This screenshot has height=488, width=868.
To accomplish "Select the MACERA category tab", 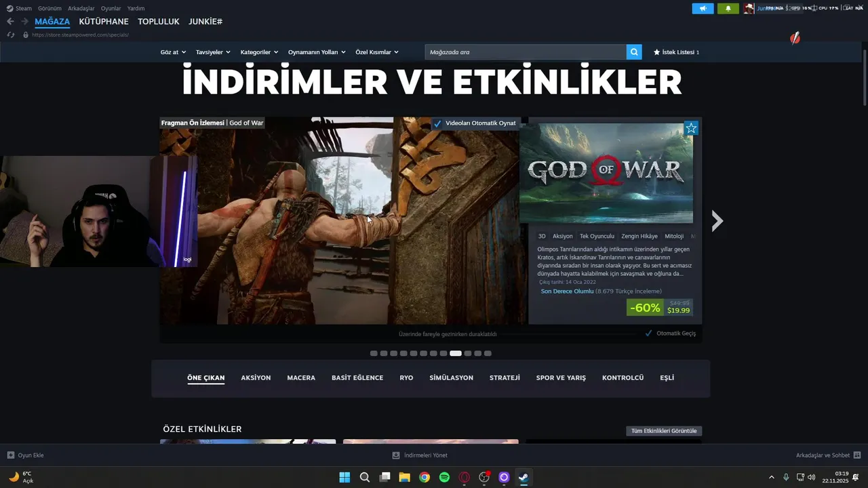I will click(x=301, y=378).
